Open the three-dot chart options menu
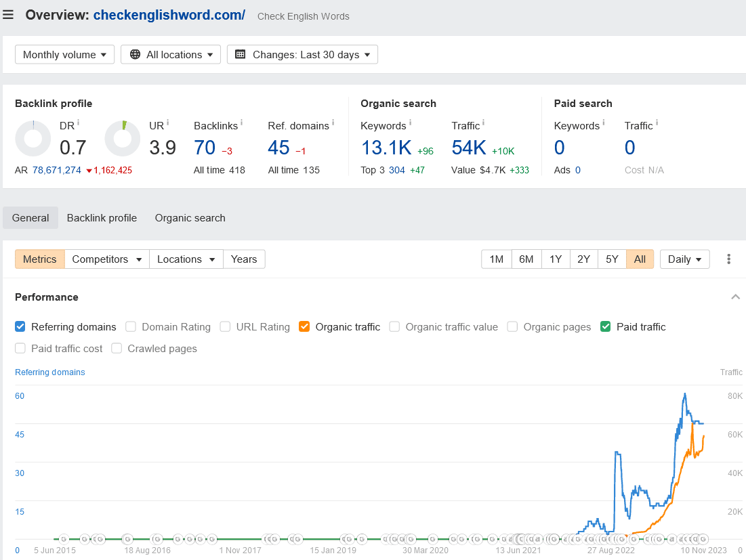Image resolution: width=746 pixels, height=560 pixels. click(728, 259)
